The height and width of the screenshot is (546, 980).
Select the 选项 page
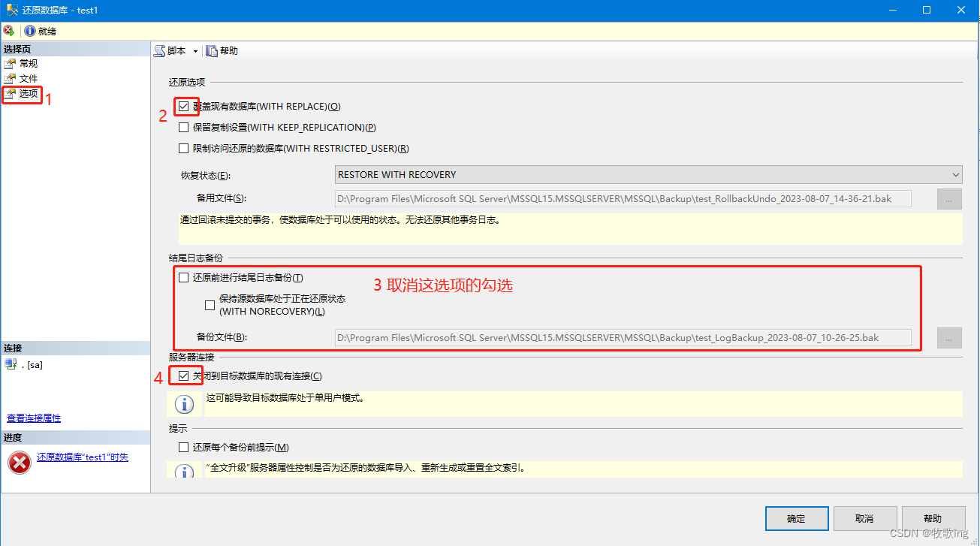[x=29, y=94]
